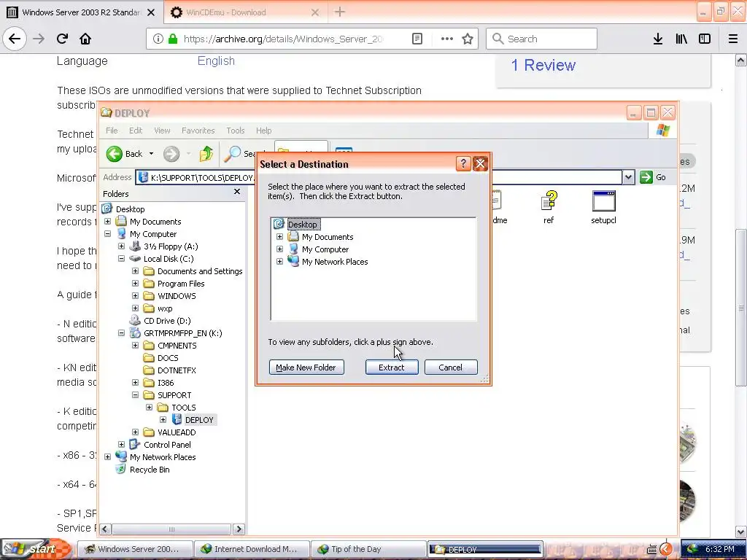Expand VALUEADD folder in Folders tree

click(135, 432)
